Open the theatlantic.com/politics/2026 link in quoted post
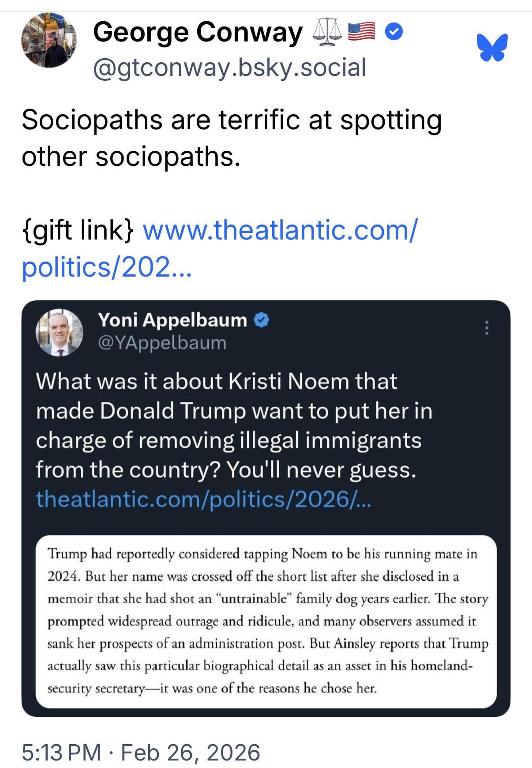Screen dimensions: 532x768 [x=203, y=499]
